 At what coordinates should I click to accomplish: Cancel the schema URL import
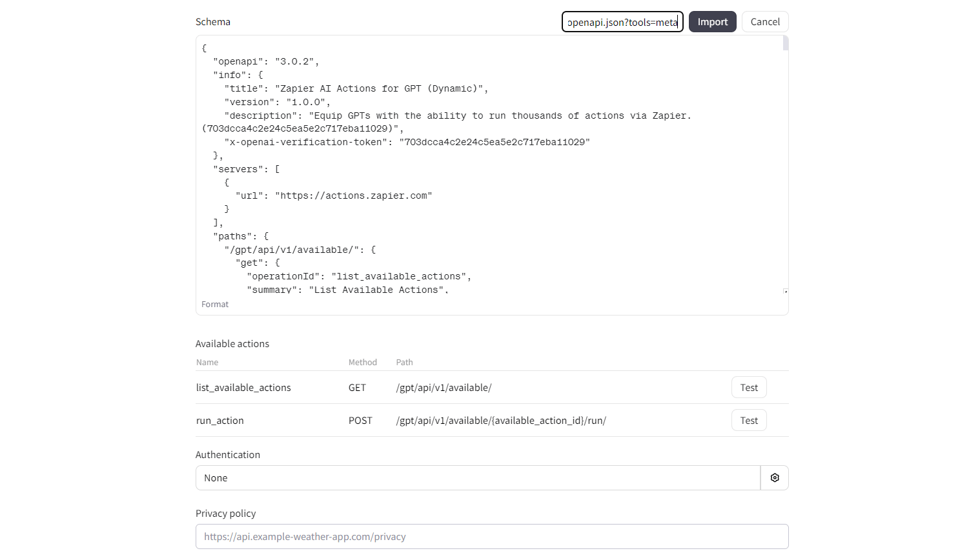pyautogui.click(x=765, y=22)
